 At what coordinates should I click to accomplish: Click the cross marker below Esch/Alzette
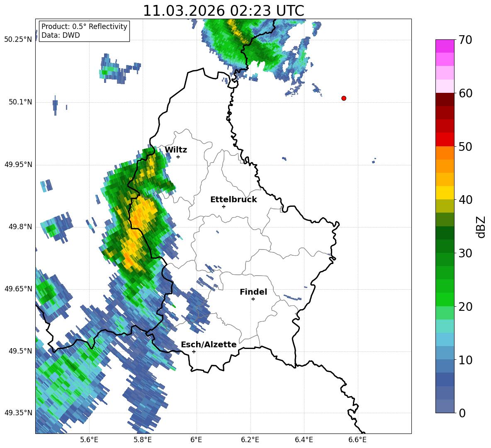click(x=194, y=351)
